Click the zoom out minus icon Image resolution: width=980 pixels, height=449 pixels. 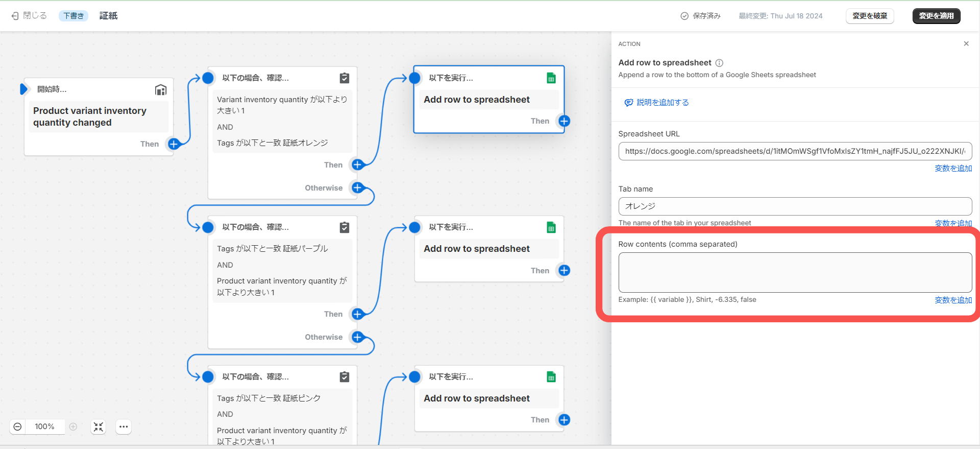17,427
